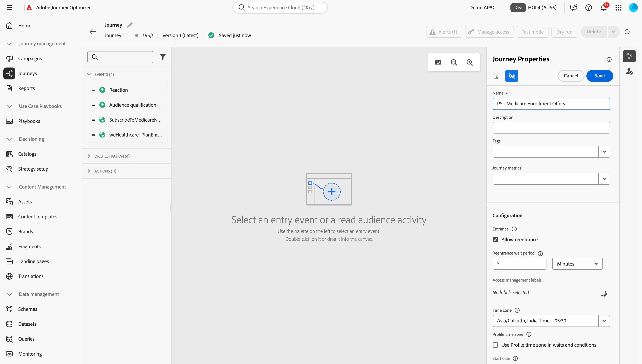The width and height of the screenshot is (642, 364).
Task: Go to Campaigns in sidebar
Action: (30, 59)
